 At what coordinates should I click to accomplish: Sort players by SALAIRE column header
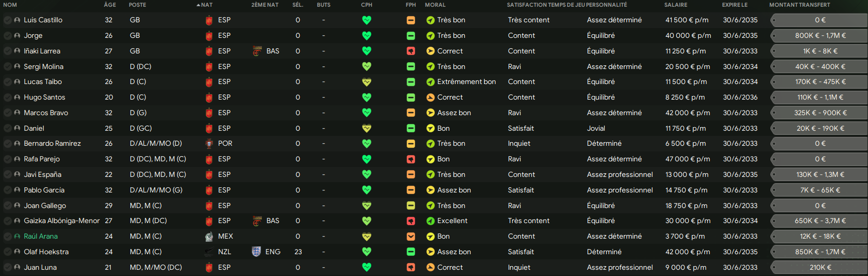(676, 5)
